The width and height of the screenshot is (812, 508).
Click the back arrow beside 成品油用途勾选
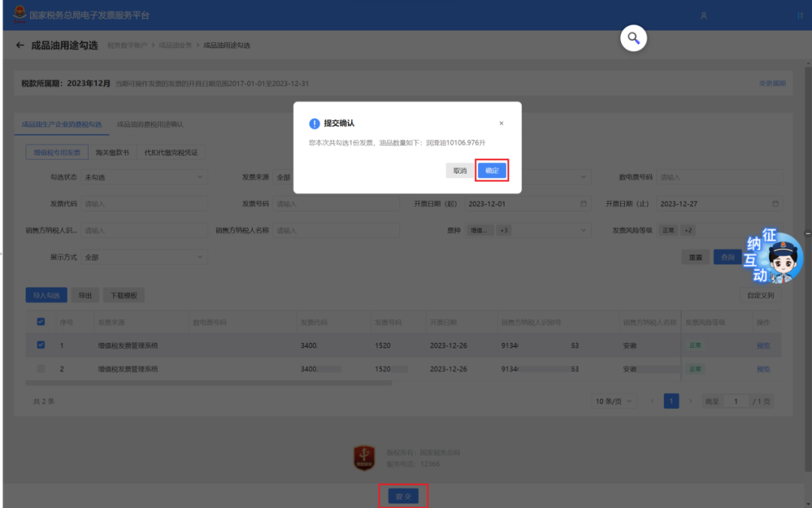pos(20,45)
